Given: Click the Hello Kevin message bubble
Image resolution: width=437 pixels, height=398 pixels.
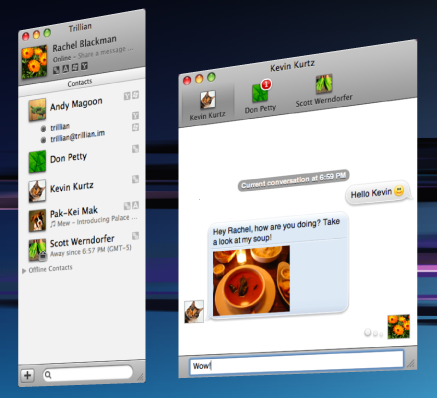Looking at the screenshot, I should [x=378, y=192].
